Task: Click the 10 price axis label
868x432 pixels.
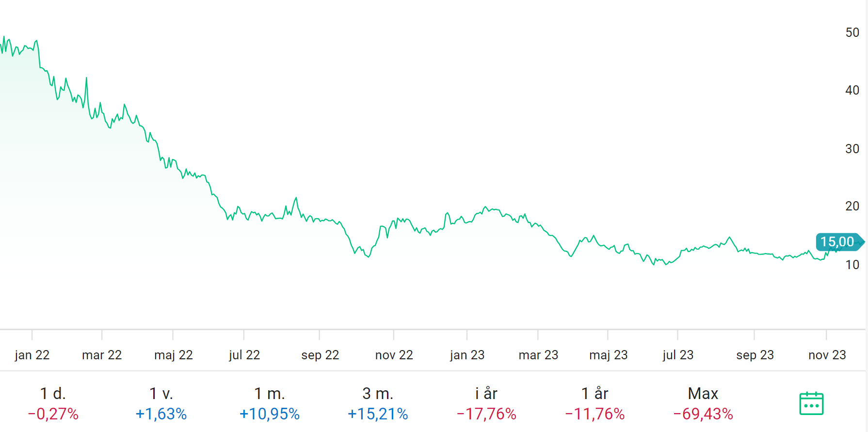Action: pyautogui.click(x=852, y=265)
